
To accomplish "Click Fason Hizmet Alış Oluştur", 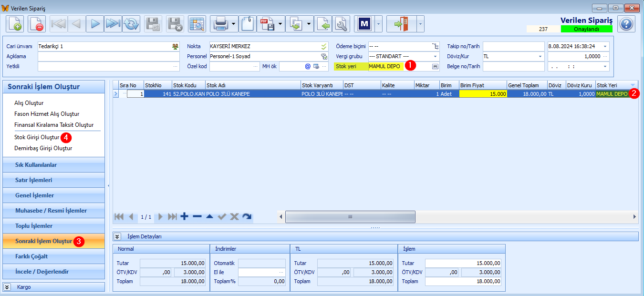I will (47, 114).
